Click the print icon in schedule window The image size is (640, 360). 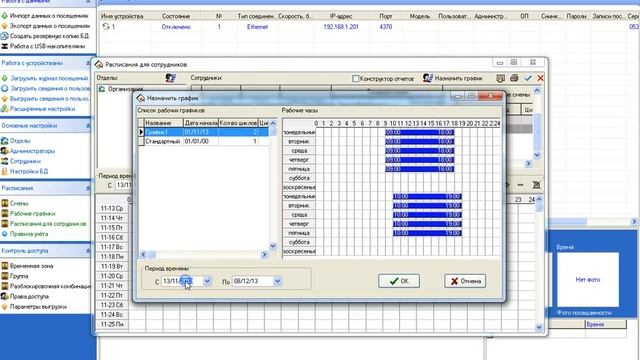pos(514,78)
